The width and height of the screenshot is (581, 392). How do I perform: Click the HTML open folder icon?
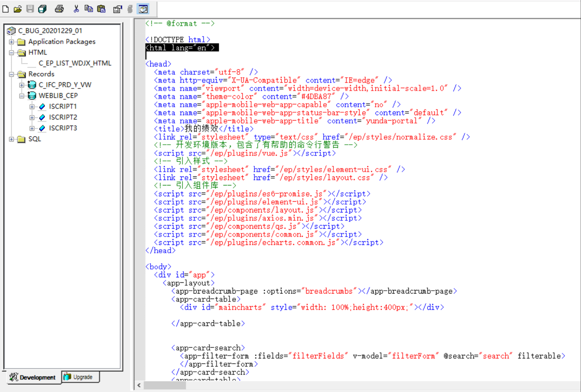(x=21, y=53)
